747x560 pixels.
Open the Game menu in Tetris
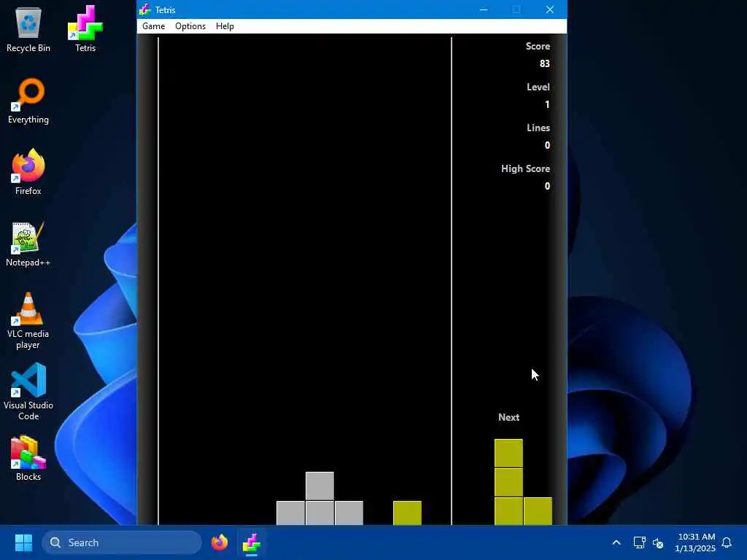coord(153,26)
